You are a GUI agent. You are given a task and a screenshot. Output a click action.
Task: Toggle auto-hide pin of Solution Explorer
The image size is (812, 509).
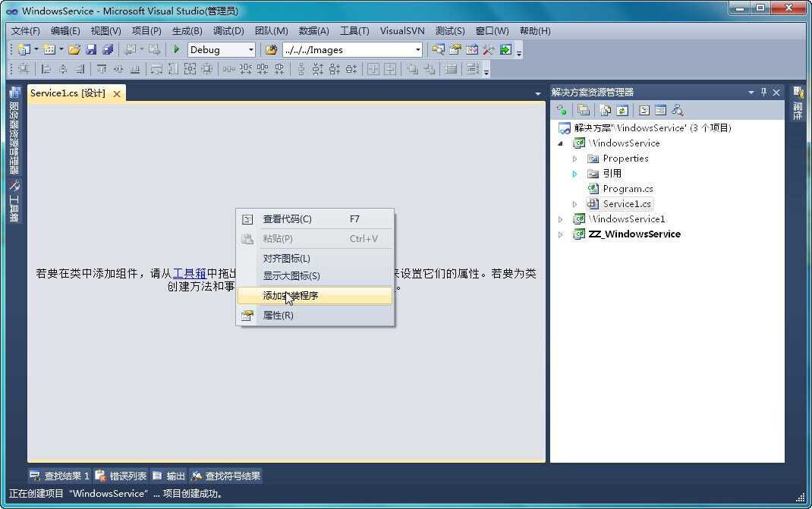coord(763,93)
